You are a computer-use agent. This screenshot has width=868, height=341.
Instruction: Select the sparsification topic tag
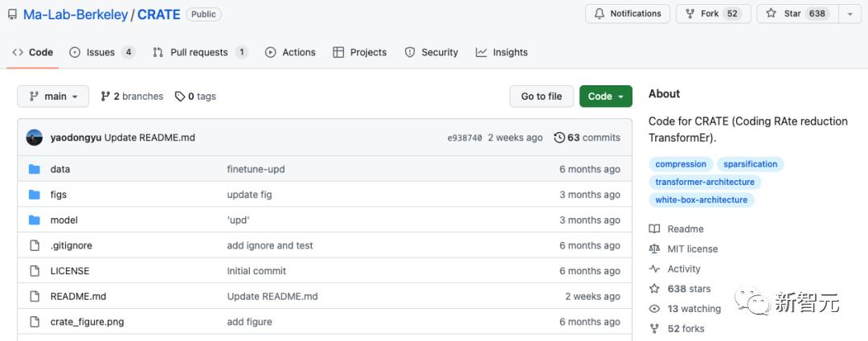[750, 164]
